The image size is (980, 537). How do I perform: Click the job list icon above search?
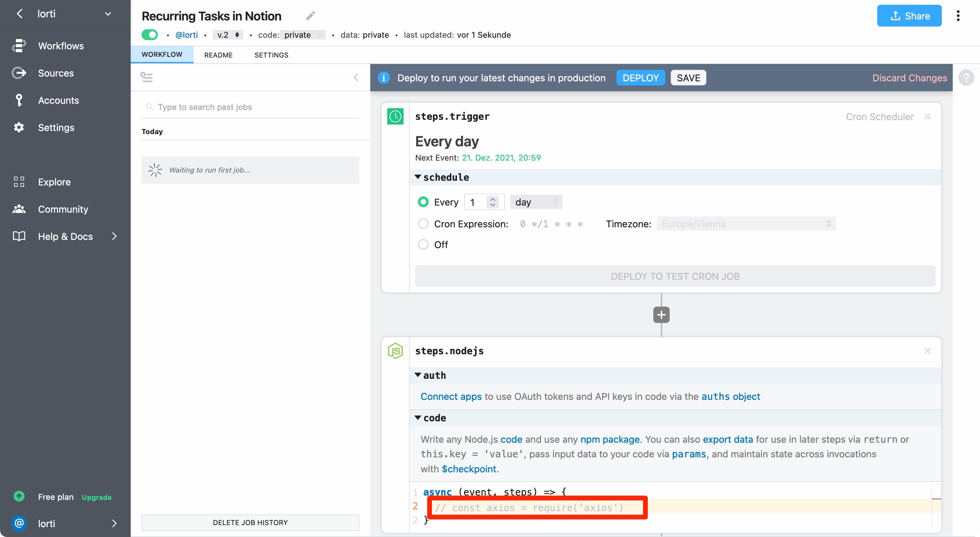click(x=146, y=77)
